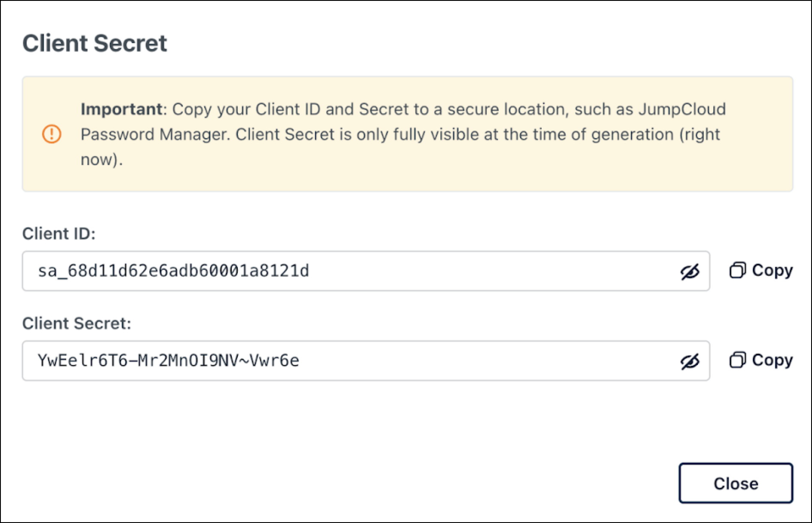Viewport: 812px width, 523px height.
Task: Select the Client ID input field
Action: tap(300, 271)
